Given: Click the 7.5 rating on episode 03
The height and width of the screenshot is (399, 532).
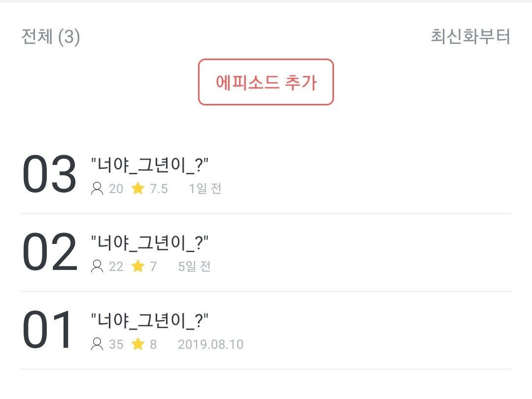Looking at the screenshot, I should [x=159, y=189].
